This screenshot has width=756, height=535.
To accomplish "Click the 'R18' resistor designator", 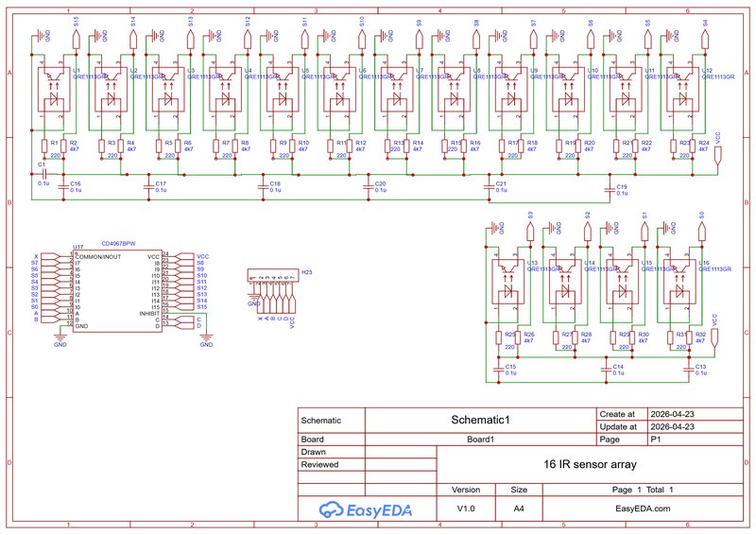I will click(532, 143).
